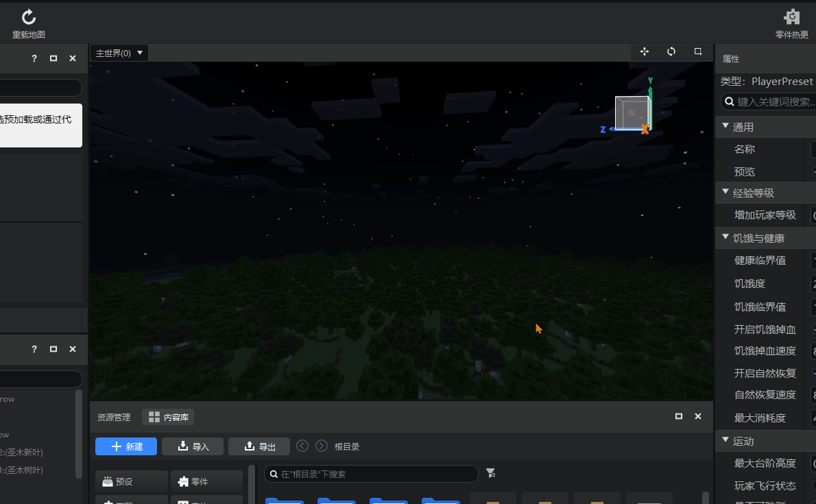The image size is (816, 504).
Task: Collapse the 经验等级 section
Action: point(725,191)
